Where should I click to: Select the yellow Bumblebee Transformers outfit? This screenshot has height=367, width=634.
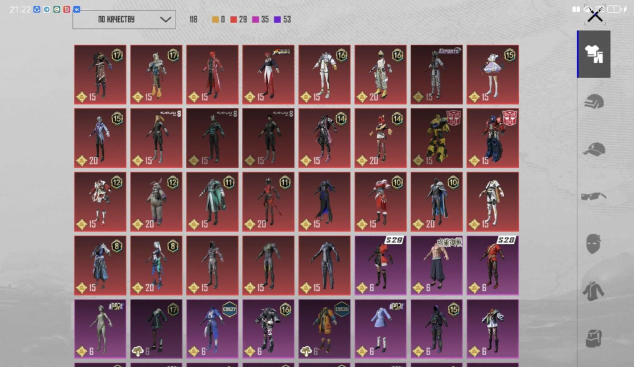pos(437,138)
